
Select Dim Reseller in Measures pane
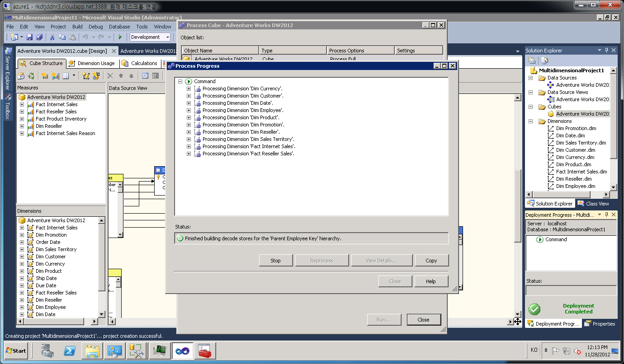(x=49, y=126)
